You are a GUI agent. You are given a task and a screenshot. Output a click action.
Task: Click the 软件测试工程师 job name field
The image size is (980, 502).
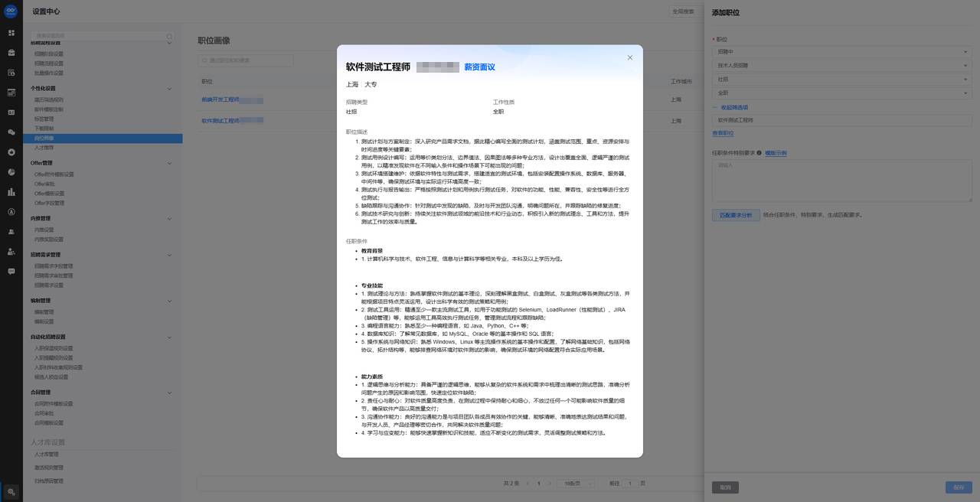pos(842,120)
